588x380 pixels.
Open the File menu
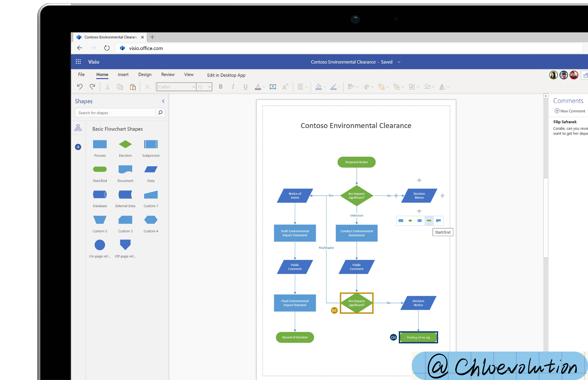(81, 74)
